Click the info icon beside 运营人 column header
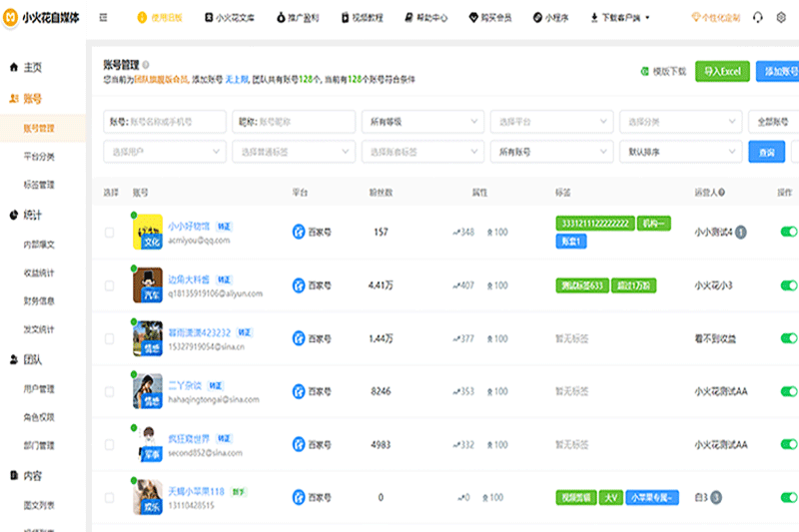Image resolution: width=799 pixels, height=532 pixels. click(x=721, y=193)
